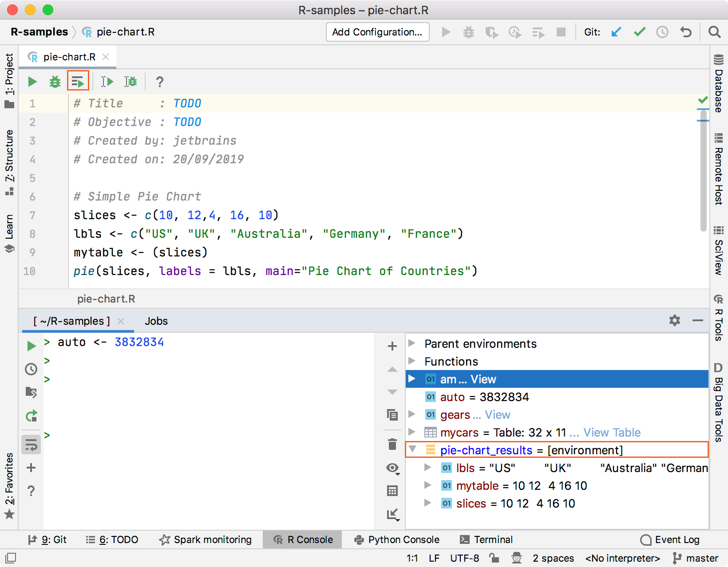Switch to the Jobs tab
Viewport: 728px width, 567px height.
[156, 321]
